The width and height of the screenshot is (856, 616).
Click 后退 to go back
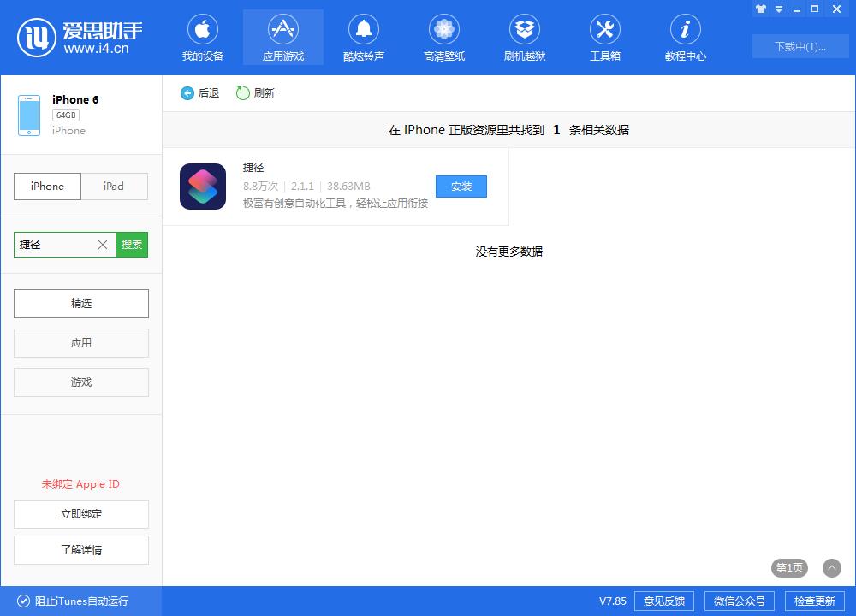(x=199, y=93)
